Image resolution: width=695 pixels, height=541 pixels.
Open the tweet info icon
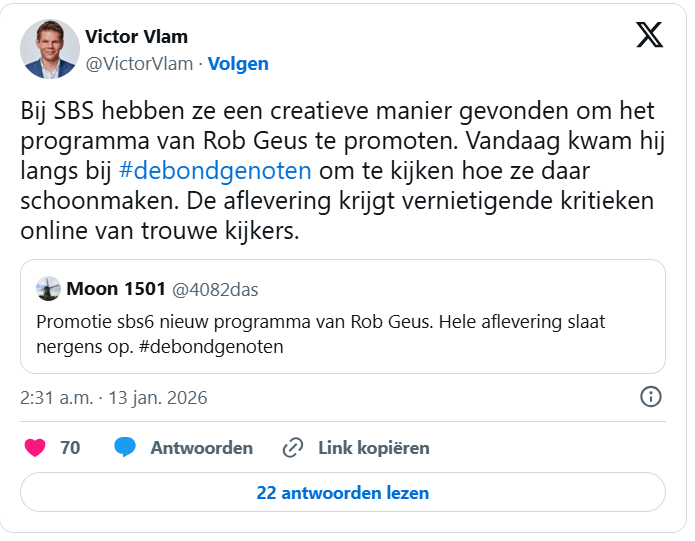pyautogui.click(x=650, y=397)
